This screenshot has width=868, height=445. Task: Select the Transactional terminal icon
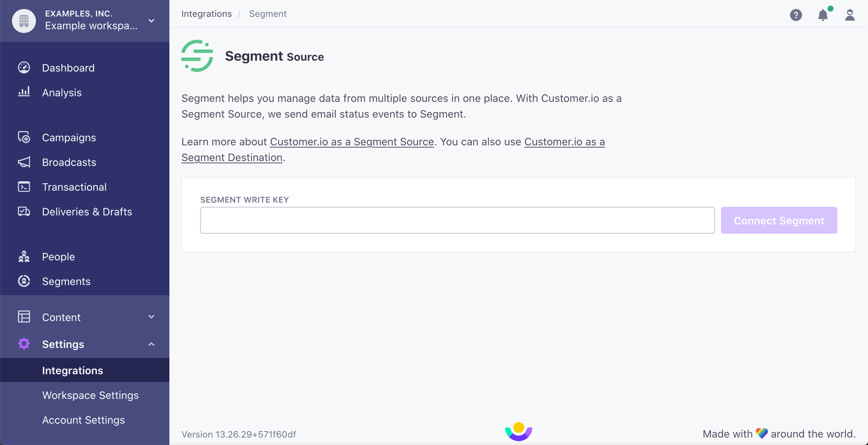[24, 187]
